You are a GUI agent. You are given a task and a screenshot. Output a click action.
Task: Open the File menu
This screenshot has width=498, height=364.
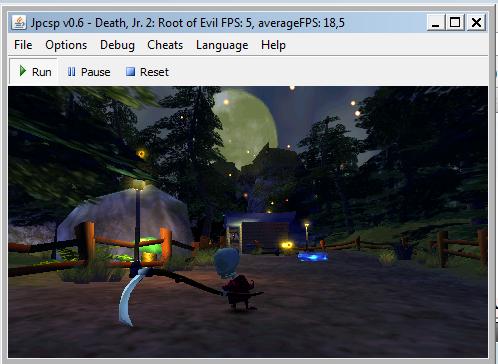(x=23, y=45)
